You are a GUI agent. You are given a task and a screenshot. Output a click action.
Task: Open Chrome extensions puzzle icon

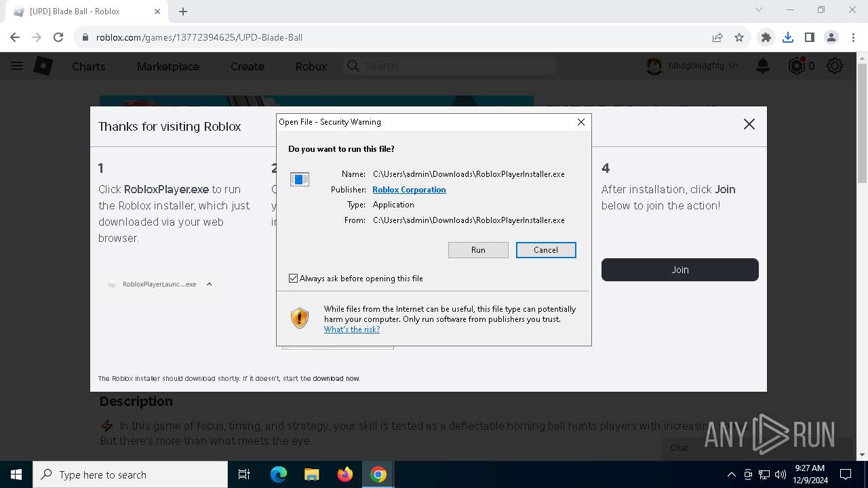pos(766,37)
